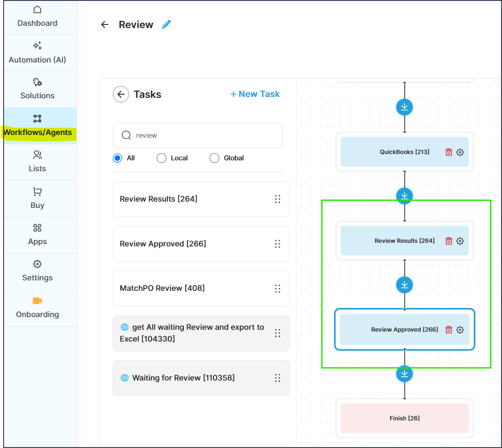Open the Lists section
This screenshot has height=448, width=502.
(x=38, y=162)
